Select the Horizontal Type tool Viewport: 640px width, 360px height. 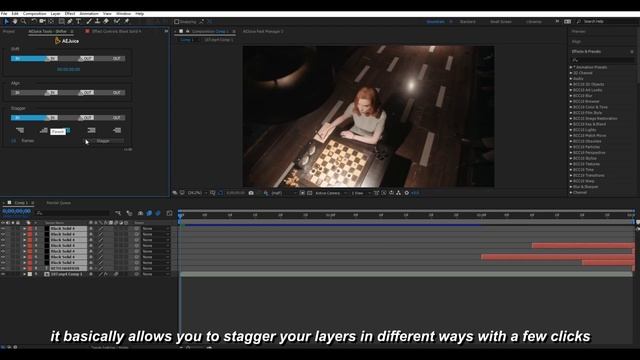[78, 21]
